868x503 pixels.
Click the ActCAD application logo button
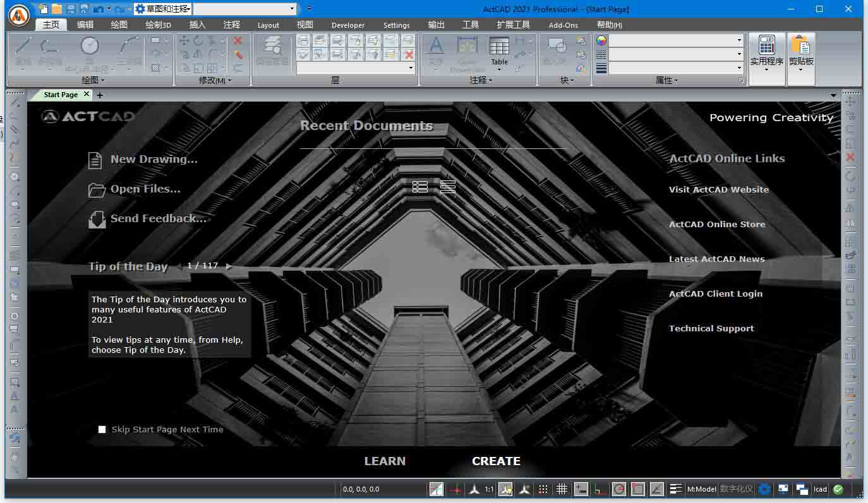pyautogui.click(x=19, y=15)
